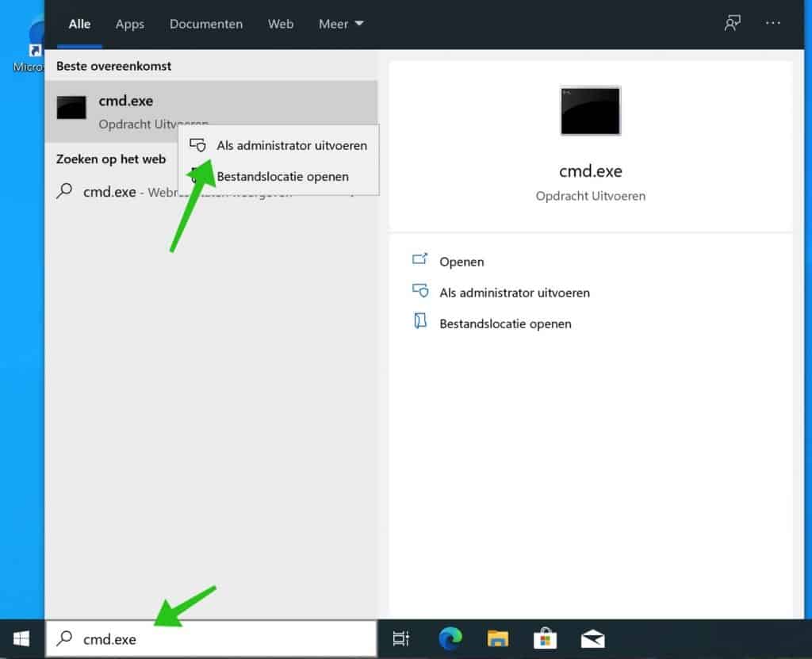Switch to the Documenten tab
The image size is (812, 659).
[206, 24]
